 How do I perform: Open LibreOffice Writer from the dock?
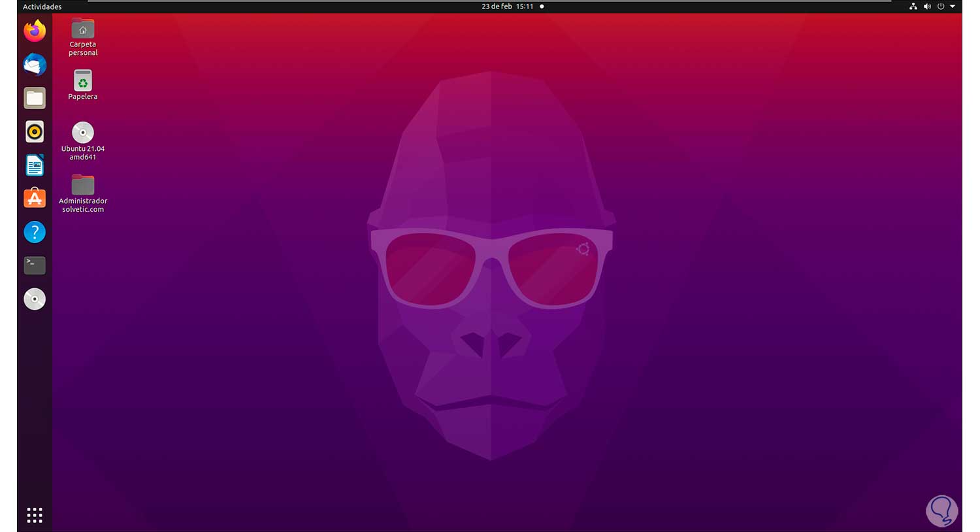[x=35, y=165]
